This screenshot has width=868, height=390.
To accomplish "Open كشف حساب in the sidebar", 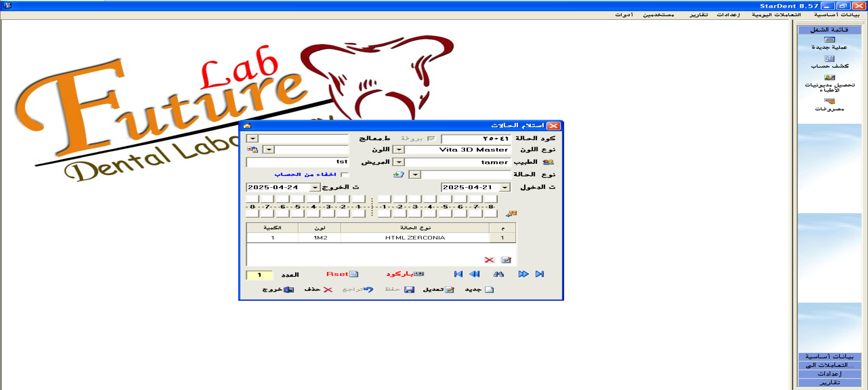I will (829, 62).
